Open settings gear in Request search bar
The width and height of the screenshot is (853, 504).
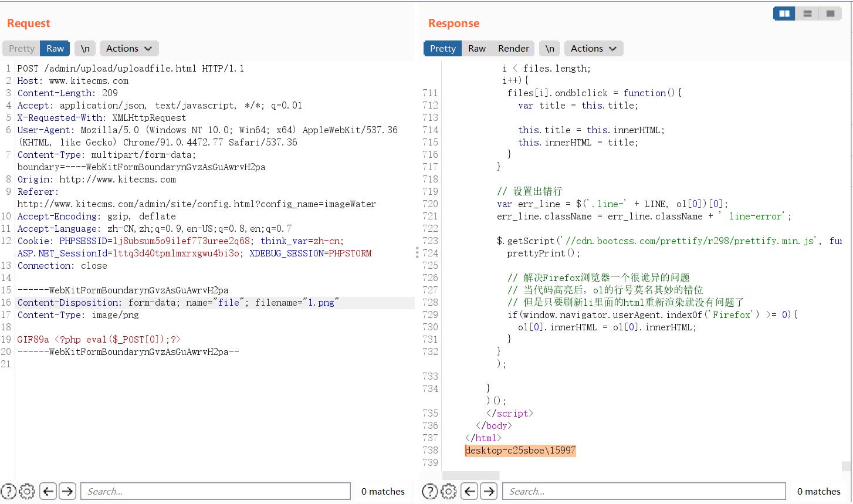click(27, 491)
